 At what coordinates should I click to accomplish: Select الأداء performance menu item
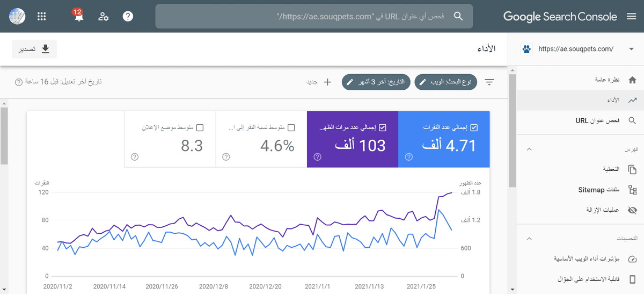click(x=579, y=100)
